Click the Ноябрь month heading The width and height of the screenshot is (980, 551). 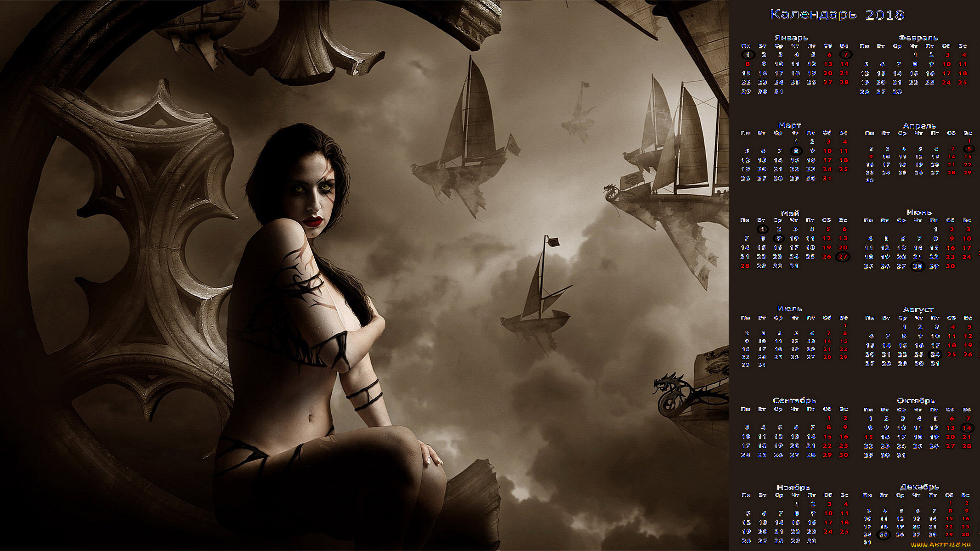pyautogui.click(x=793, y=487)
